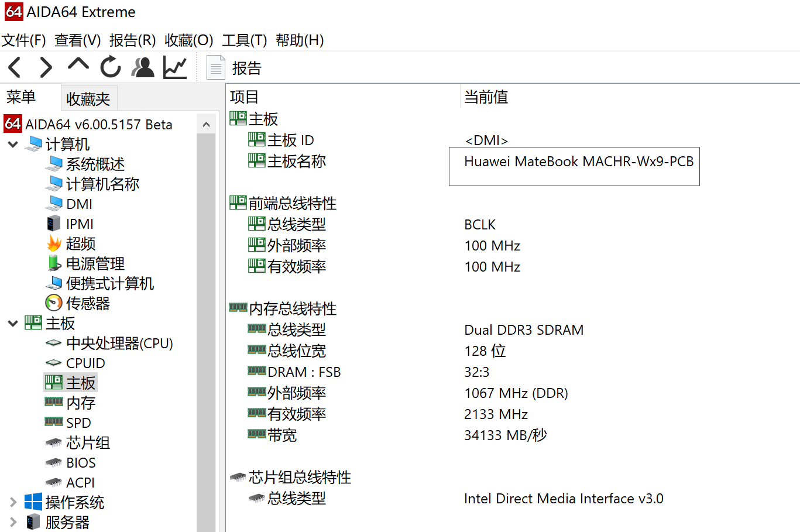800x532 pixels.
Task: Open 电源管理 in the tree
Action: pyautogui.click(x=85, y=263)
